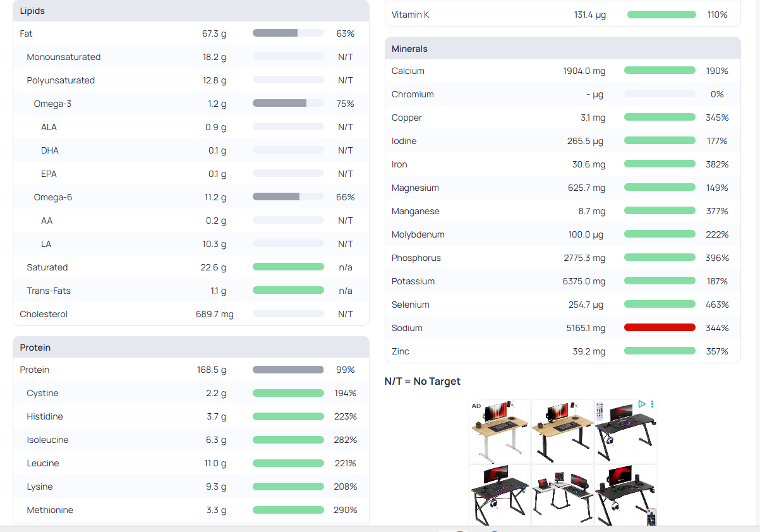760x532 pixels.
Task: Click the Calcium green progress bar
Action: tap(660, 70)
